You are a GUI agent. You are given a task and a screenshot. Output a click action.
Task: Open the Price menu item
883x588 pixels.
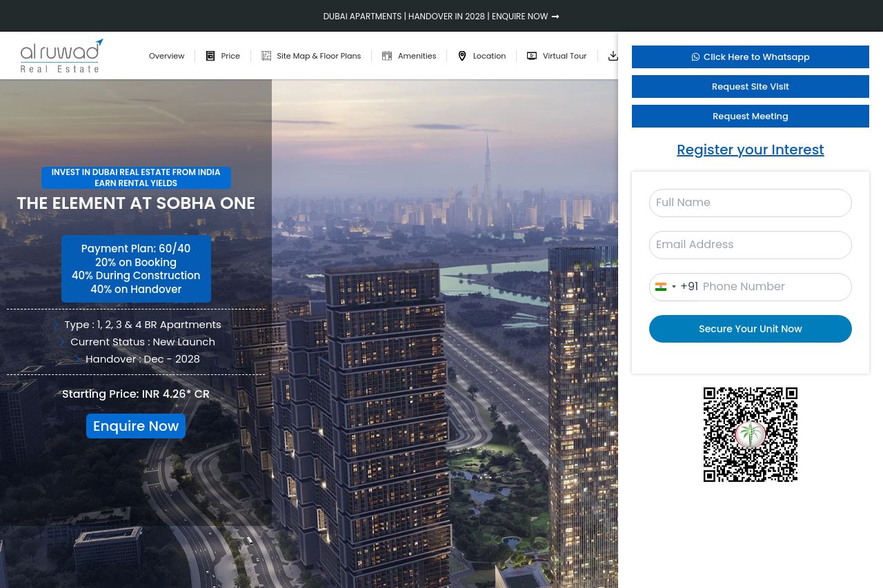click(x=230, y=56)
